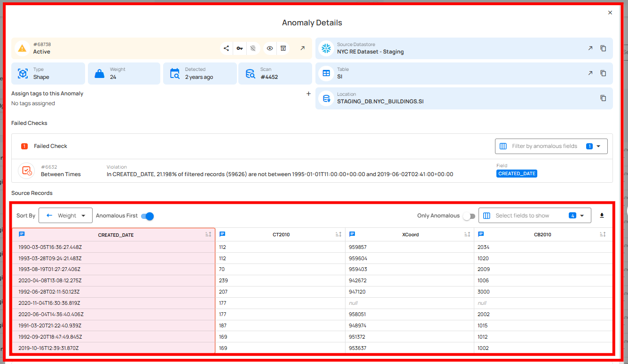Click the eye acknowledge icon

270,48
